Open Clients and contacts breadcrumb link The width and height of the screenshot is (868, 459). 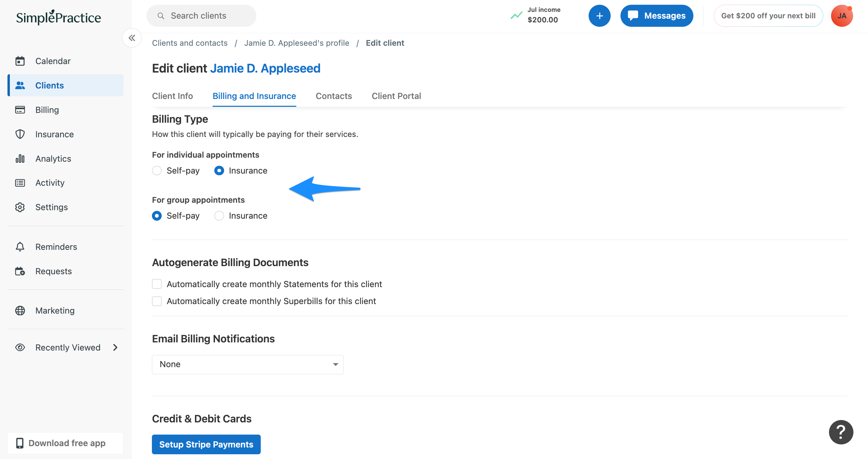pos(190,43)
